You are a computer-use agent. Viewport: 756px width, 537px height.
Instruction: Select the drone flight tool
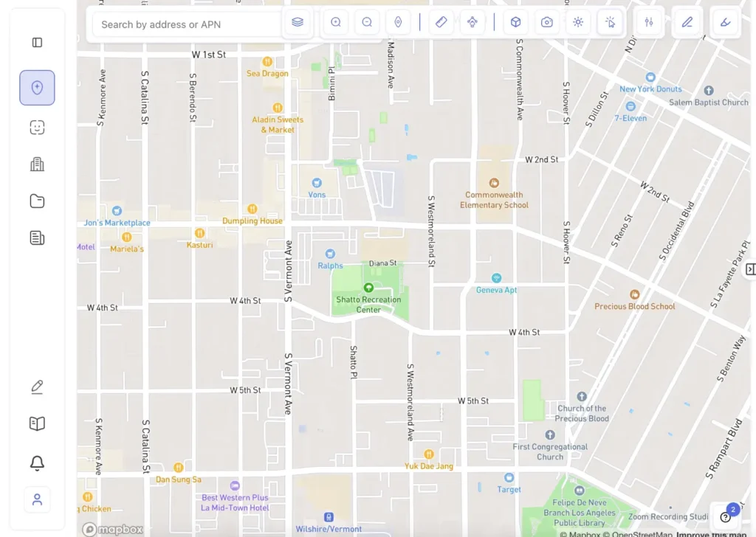point(473,22)
